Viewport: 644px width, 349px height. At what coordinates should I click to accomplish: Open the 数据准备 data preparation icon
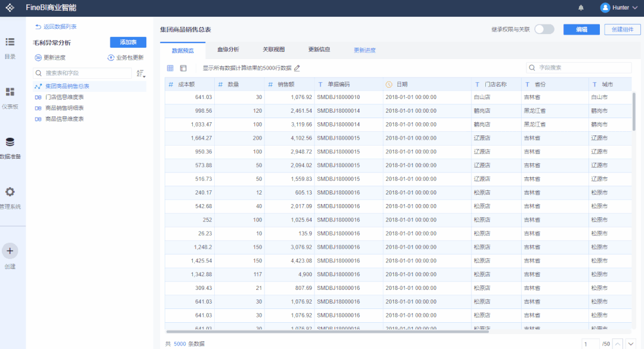click(x=10, y=142)
